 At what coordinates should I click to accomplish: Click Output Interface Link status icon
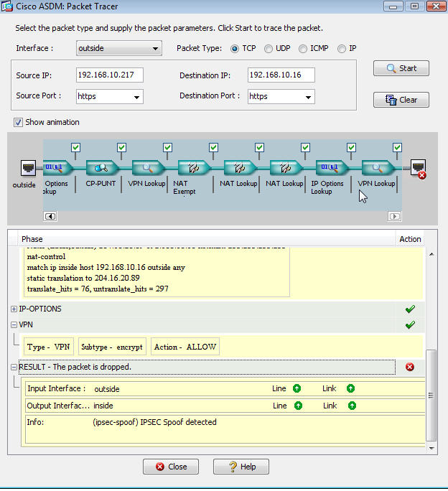coord(352,406)
